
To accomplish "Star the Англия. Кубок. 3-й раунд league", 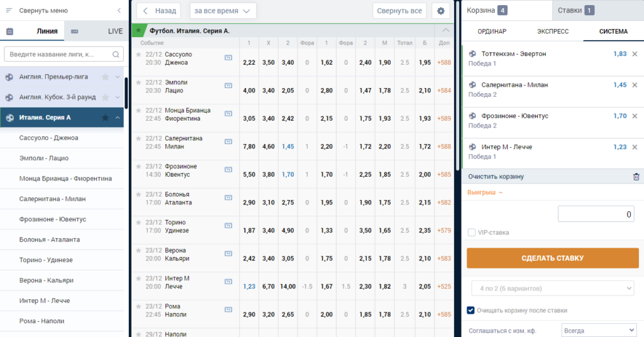I will point(105,97).
